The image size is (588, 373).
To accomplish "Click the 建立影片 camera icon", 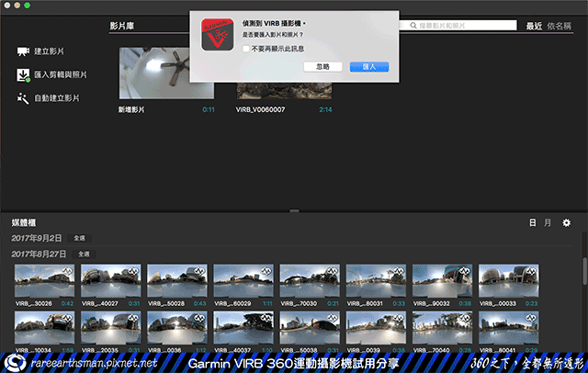I will [x=23, y=51].
